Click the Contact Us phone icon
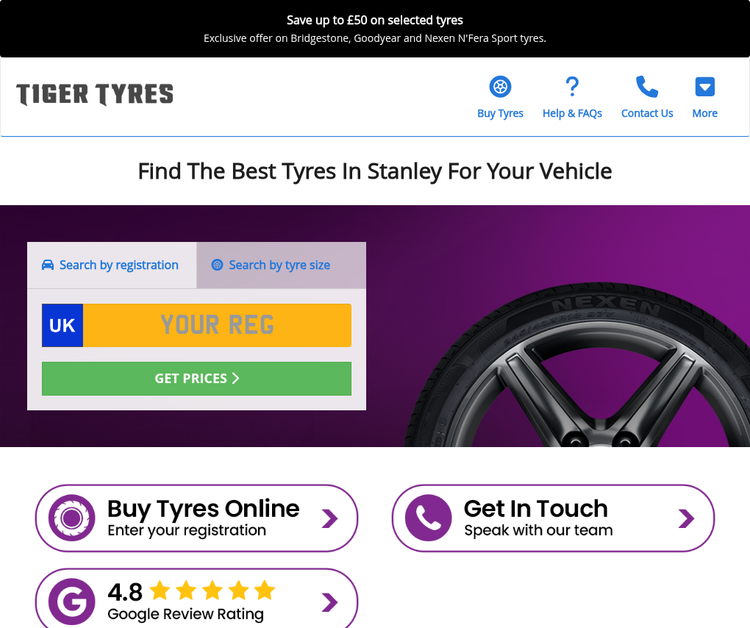The height and width of the screenshot is (628, 750). point(647,87)
